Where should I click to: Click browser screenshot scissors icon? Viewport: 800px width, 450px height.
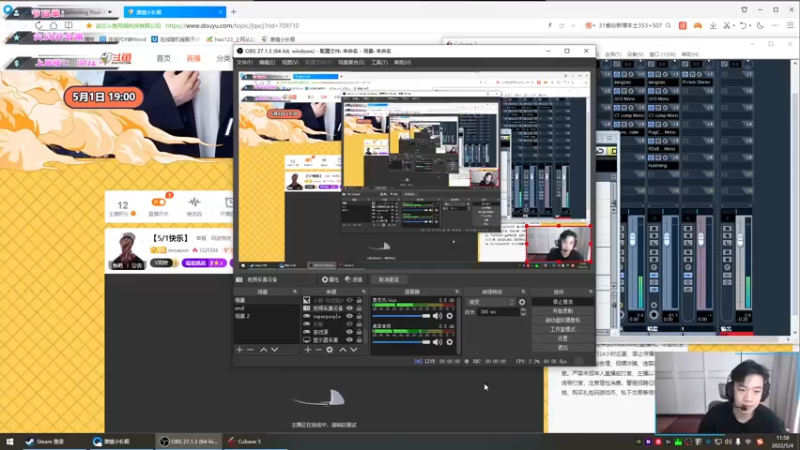point(727,26)
